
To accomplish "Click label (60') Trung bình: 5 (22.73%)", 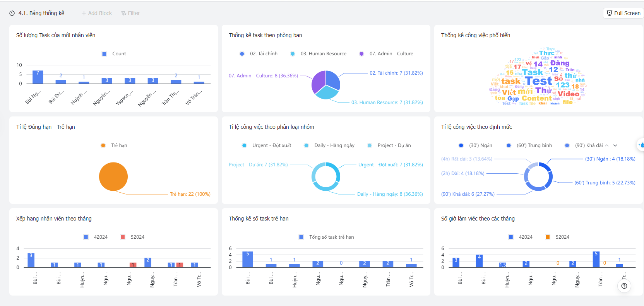I will tap(605, 183).
